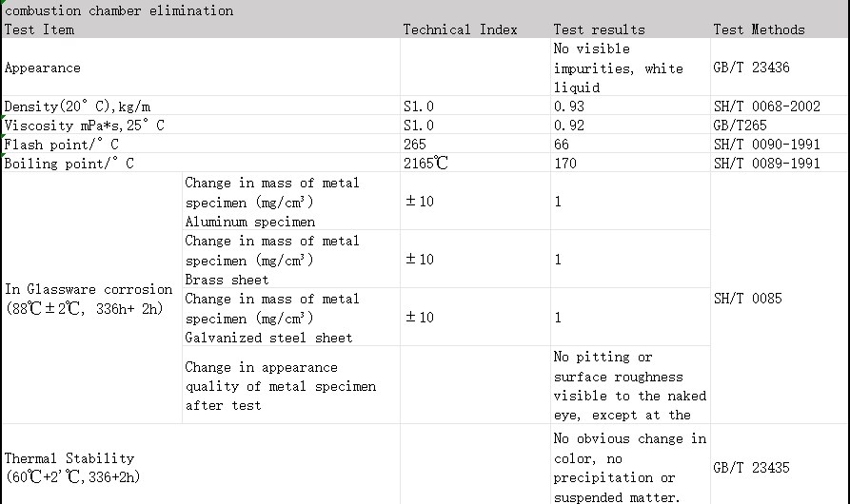Select the 'Flash point' test item cell
Viewport: 850px width, 504px height.
(62, 144)
